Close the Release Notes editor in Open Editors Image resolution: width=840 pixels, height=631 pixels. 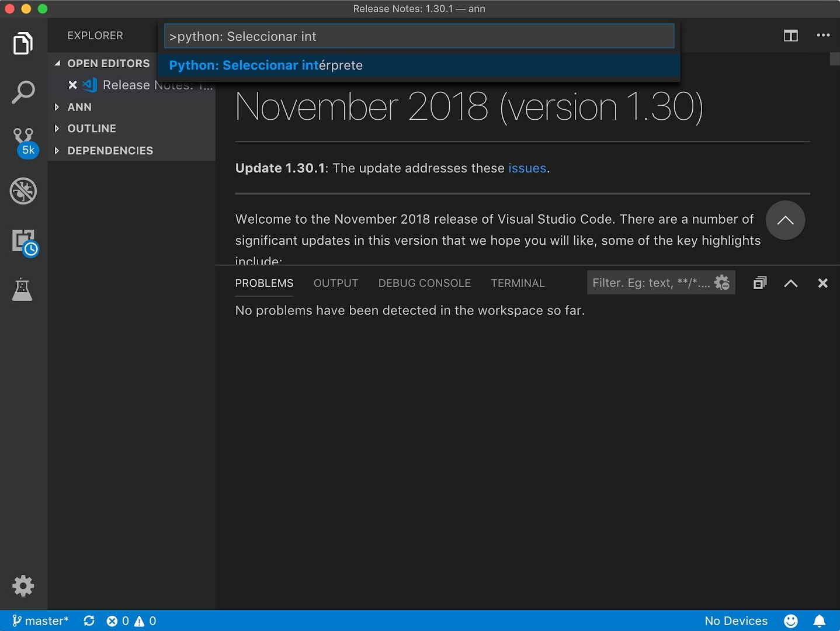[72, 85]
